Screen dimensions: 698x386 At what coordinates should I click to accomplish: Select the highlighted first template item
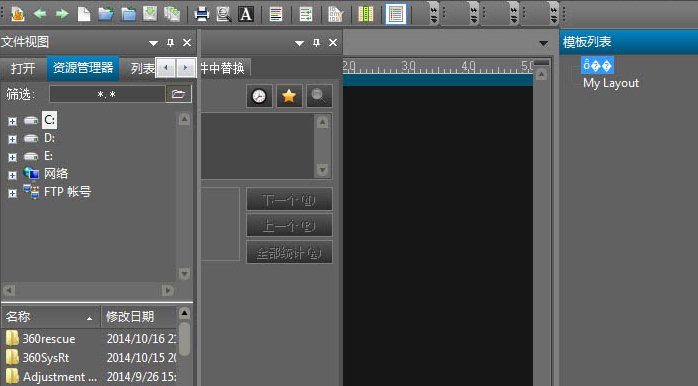click(597, 66)
